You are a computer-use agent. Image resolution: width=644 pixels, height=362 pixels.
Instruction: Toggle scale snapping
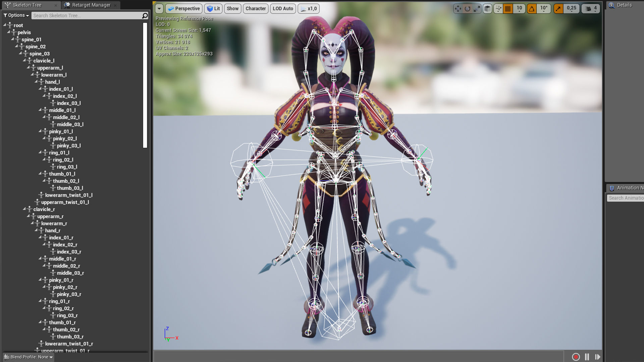click(558, 9)
